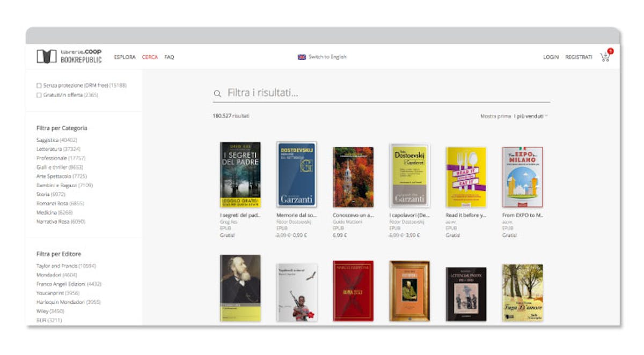Filter by category Bambini e Ragazzi
Image resolution: width=644 pixels, height=355 pixels.
coord(64,185)
